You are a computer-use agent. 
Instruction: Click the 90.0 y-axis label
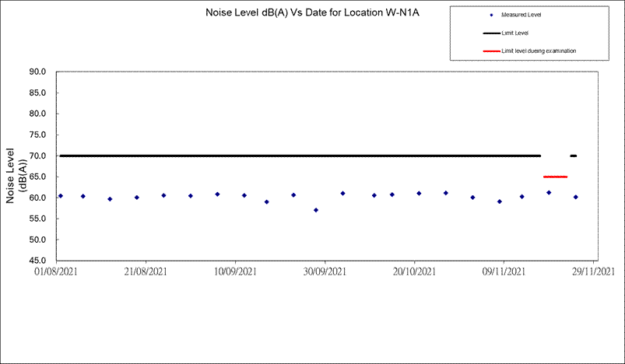pyautogui.click(x=38, y=72)
